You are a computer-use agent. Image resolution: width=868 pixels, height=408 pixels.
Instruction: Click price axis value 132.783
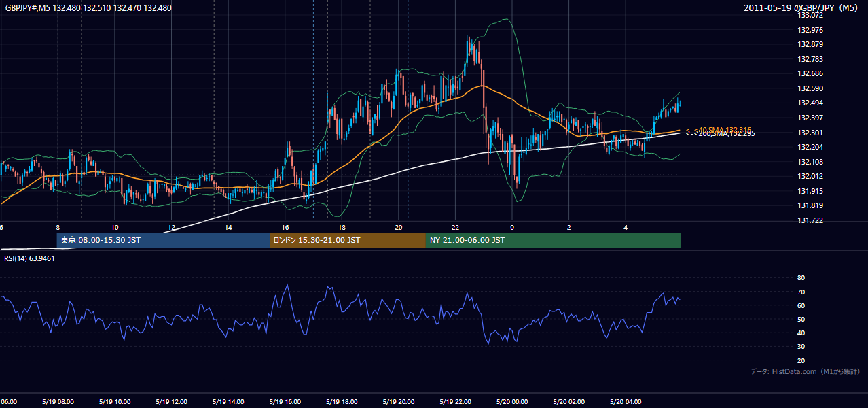(x=810, y=59)
